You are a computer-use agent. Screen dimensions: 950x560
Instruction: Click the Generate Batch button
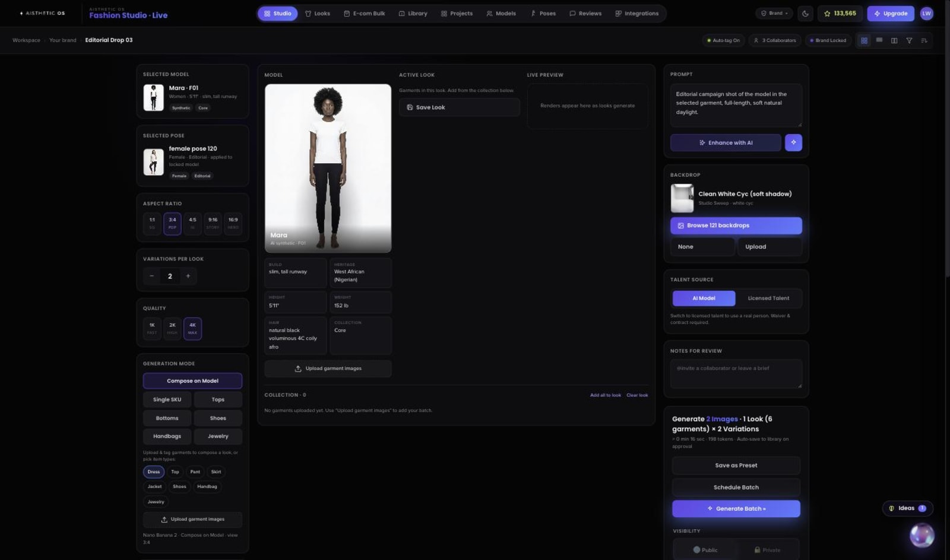(x=736, y=509)
